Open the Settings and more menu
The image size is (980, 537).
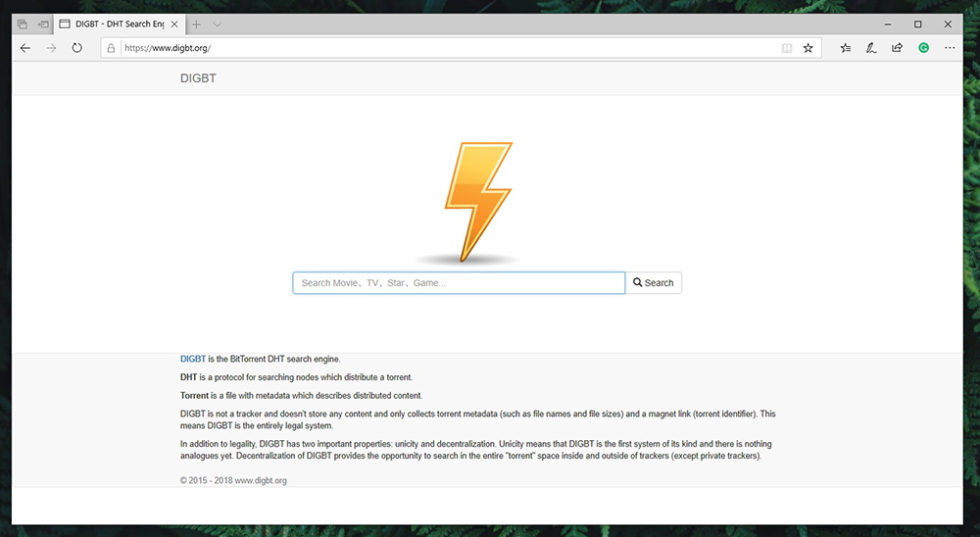pyautogui.click(x=950, y=48)
